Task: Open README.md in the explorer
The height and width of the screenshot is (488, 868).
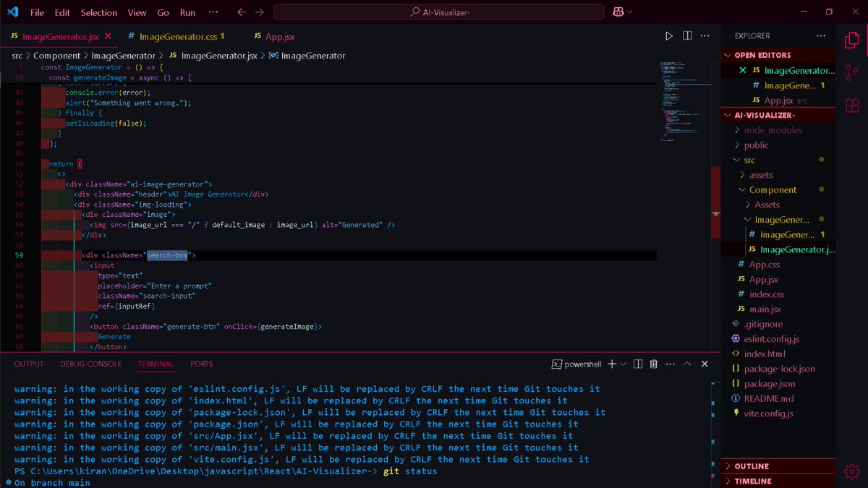Action: [x=768, y=398]
